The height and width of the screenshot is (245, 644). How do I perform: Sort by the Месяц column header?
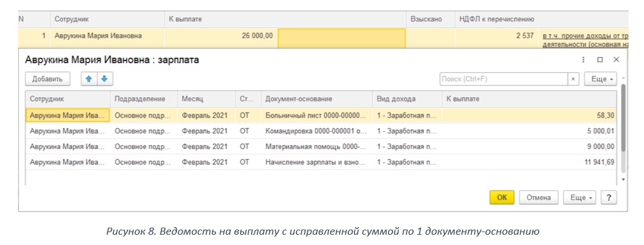(x=207, y=99)
